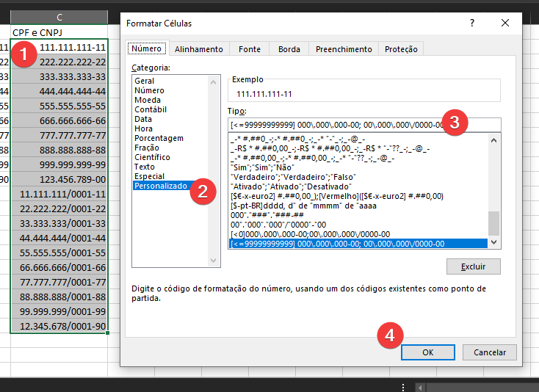Image resolution: width=539 pixels, height=392 pixels.
Task: Select the Número category in list
Action: coord(170,90)
